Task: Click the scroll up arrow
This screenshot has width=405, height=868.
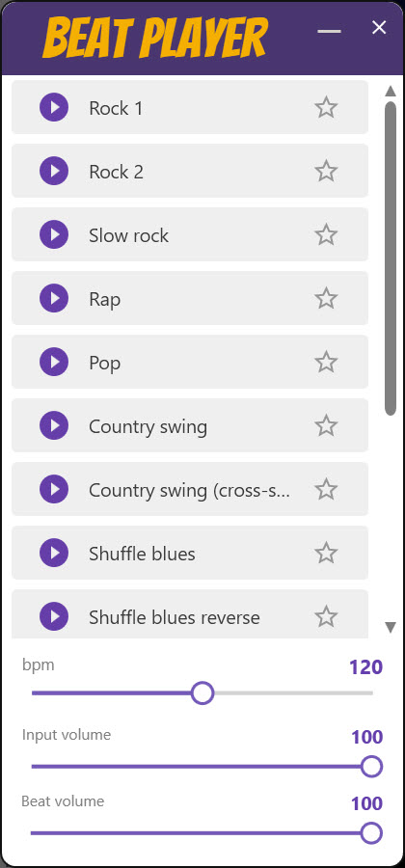Action: tap(391, 91)
